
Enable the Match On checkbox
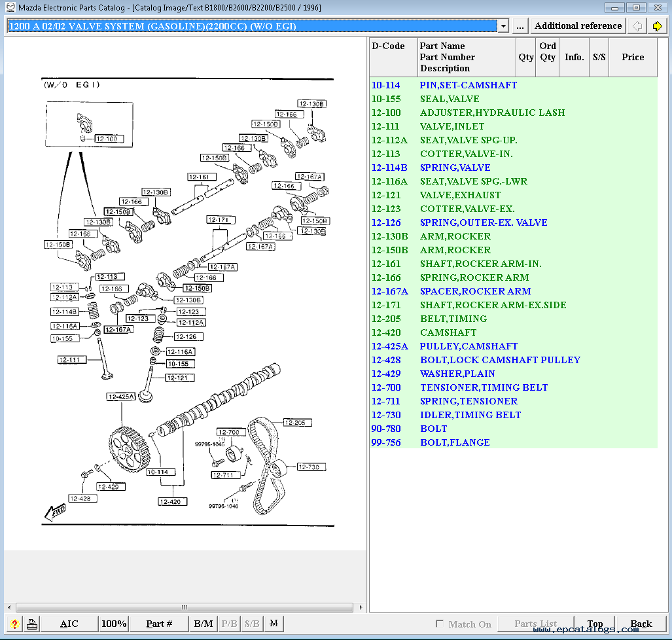point(440,624)
